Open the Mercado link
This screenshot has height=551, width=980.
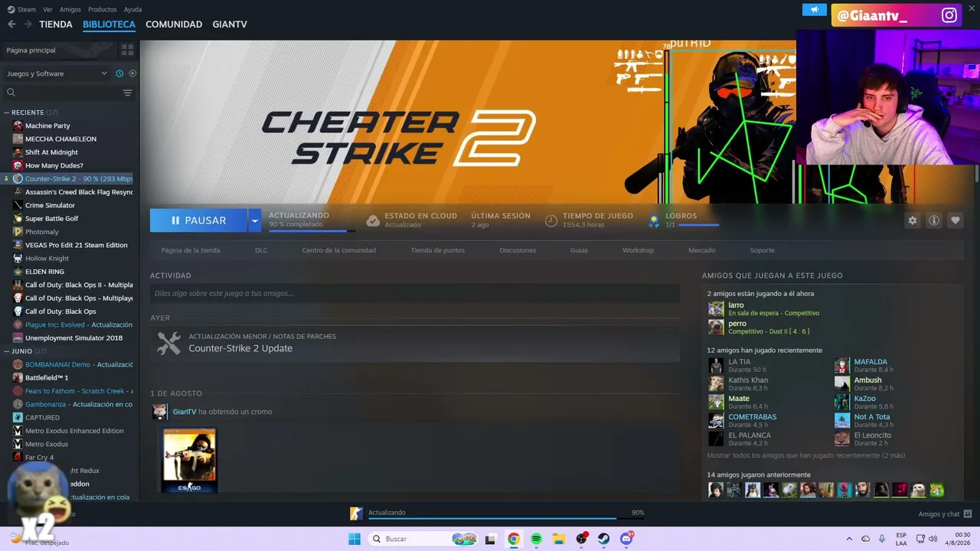702,250
